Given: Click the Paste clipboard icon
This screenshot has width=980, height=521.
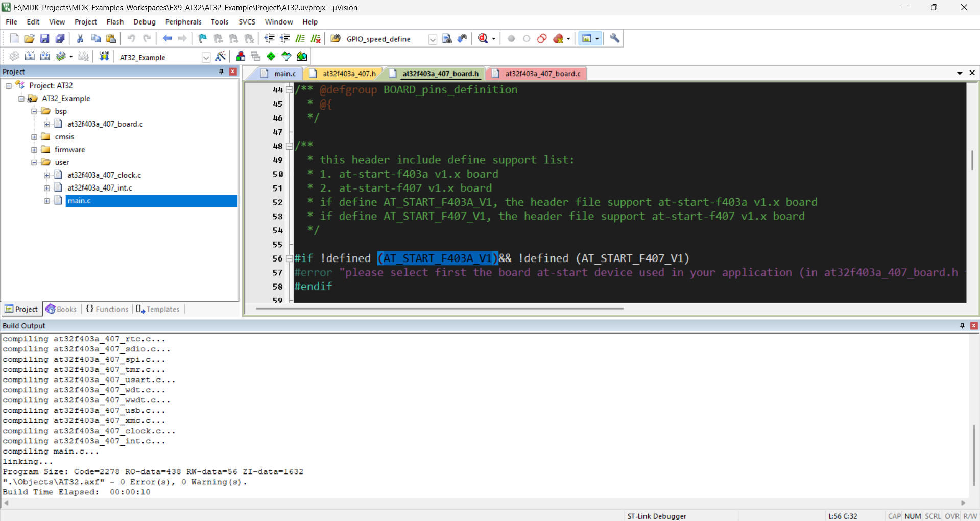Looking at the screenshot, I should click(x=111, y=38).
